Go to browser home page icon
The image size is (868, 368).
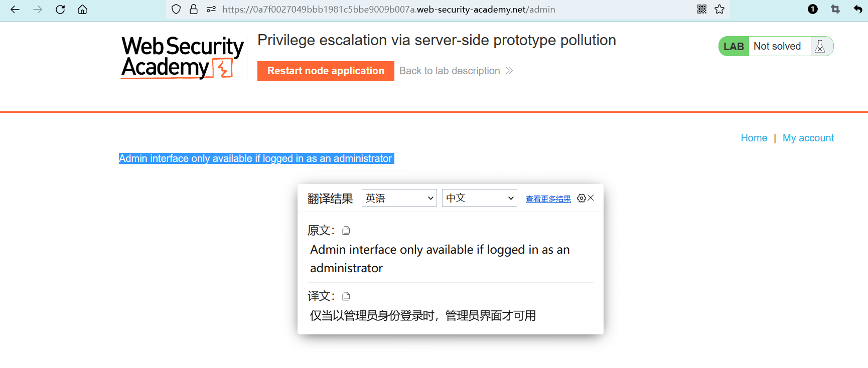82,10
